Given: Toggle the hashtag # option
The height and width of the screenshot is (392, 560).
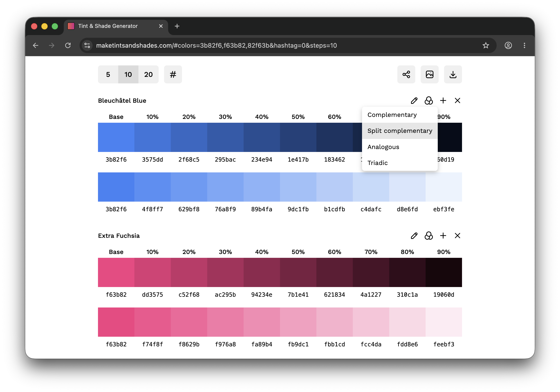Looking at the screenshot, I should tap(173, 74).
